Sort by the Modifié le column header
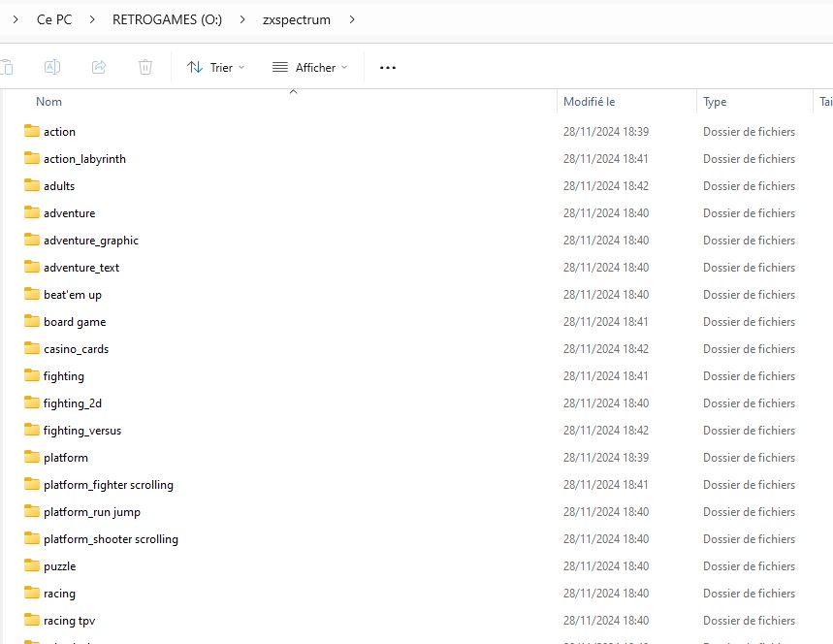The image size is (833, 644). (x=590, y=102)
